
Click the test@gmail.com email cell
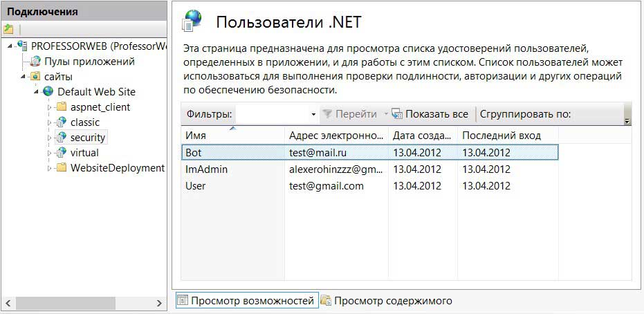(x=326, y=186)
